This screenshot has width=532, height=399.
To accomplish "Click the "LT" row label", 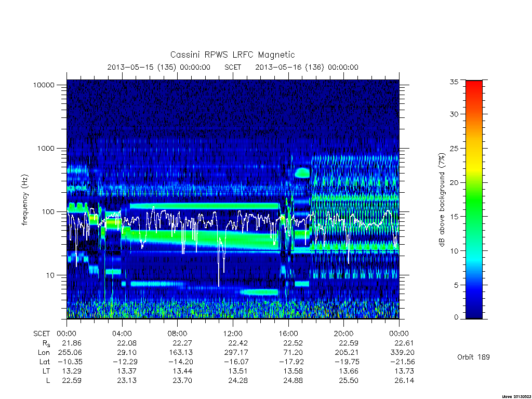I will (x=46, y=371).
